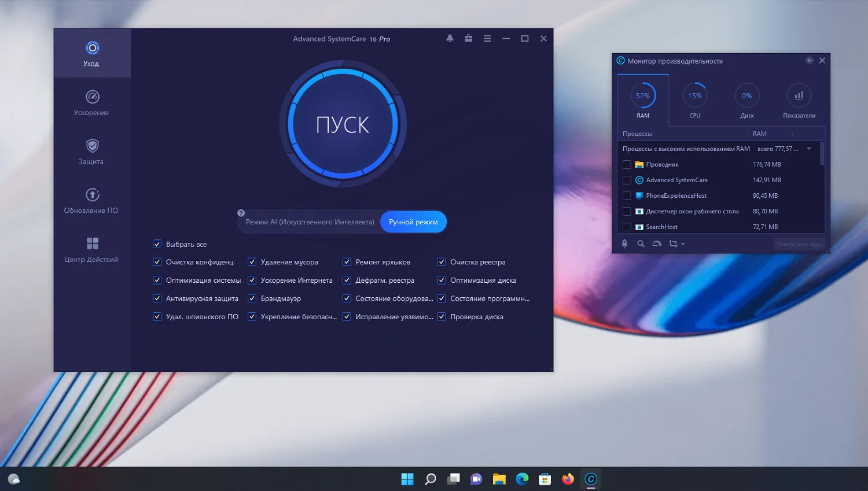The width and height of the screenshot is (868, 491).
Task: Toggle Дефрагм. реестра checkbox
Action: [347, 280]
